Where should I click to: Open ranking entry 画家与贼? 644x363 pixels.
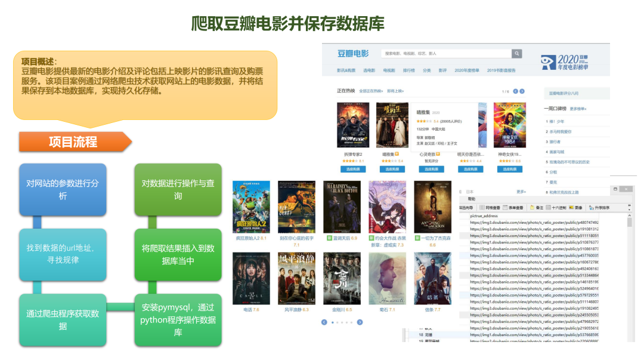tap(557, 152)
